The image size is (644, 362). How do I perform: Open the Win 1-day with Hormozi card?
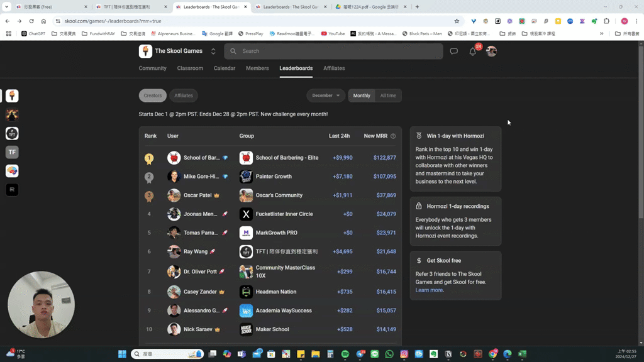coord(455,159)
